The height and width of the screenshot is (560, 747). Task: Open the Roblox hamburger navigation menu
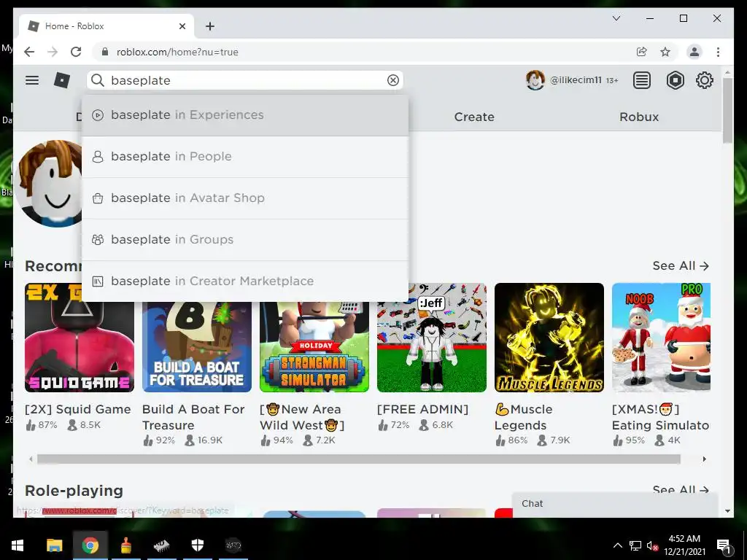coord(32,80)
